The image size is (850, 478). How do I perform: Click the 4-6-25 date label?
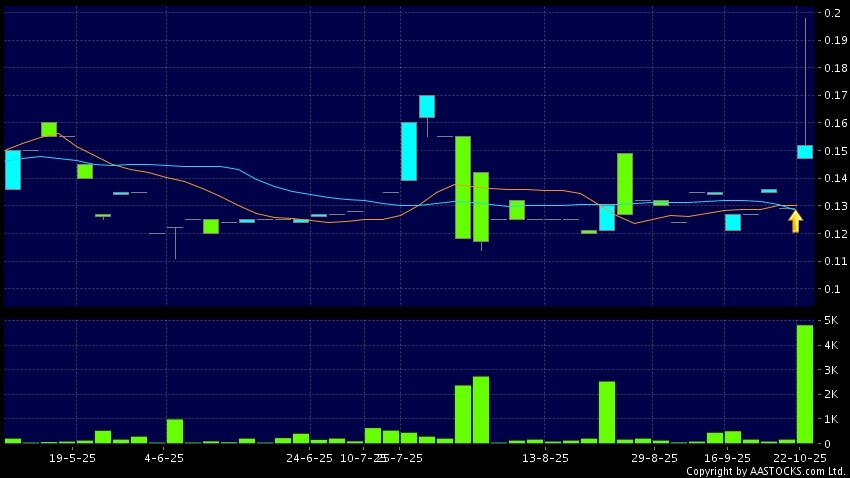(x=164, y=457)
